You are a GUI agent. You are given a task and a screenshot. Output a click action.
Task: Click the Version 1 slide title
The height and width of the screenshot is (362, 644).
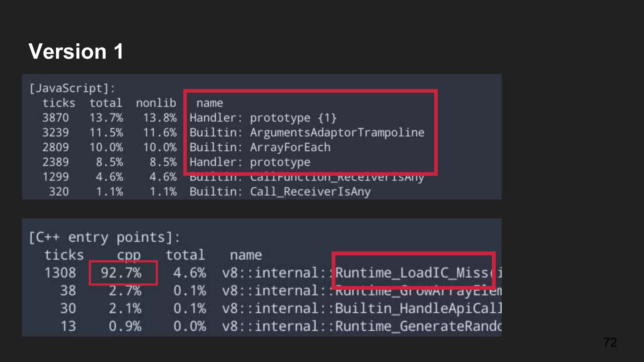pyautogui.click(x=76, y=51)
